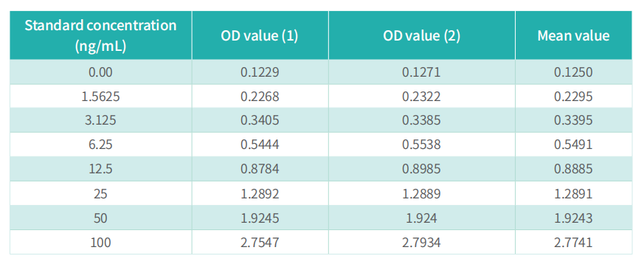Screen dimensions: 644x267
Task: Select the 0.2322 OD value cell
Action: (x=422, y=97)
